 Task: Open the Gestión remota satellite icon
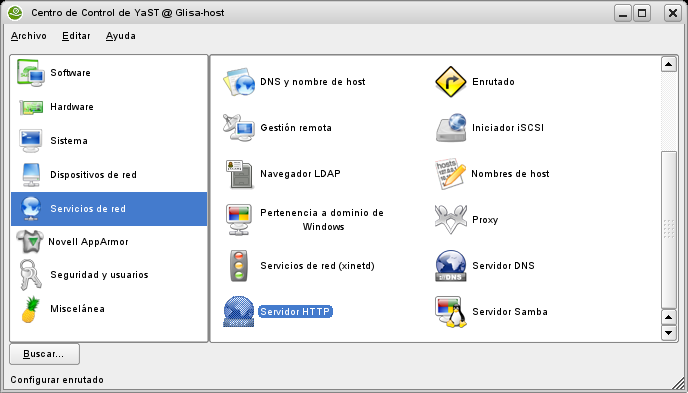click(x=239, y=128)
